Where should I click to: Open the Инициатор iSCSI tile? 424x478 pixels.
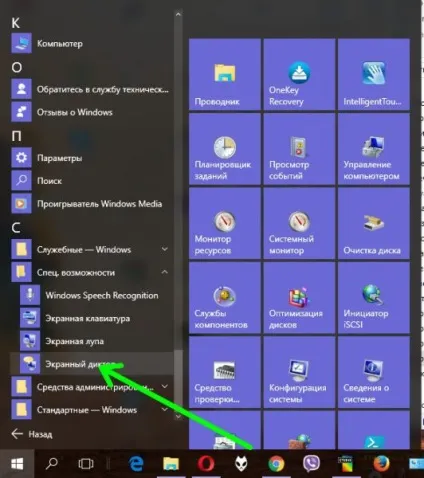(x=374, y=298)
